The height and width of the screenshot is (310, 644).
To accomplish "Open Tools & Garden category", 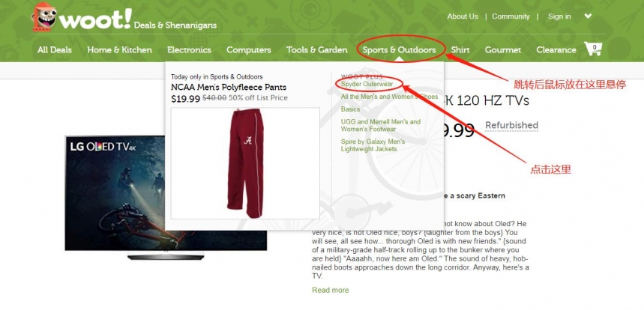I will tap(317, 50).
